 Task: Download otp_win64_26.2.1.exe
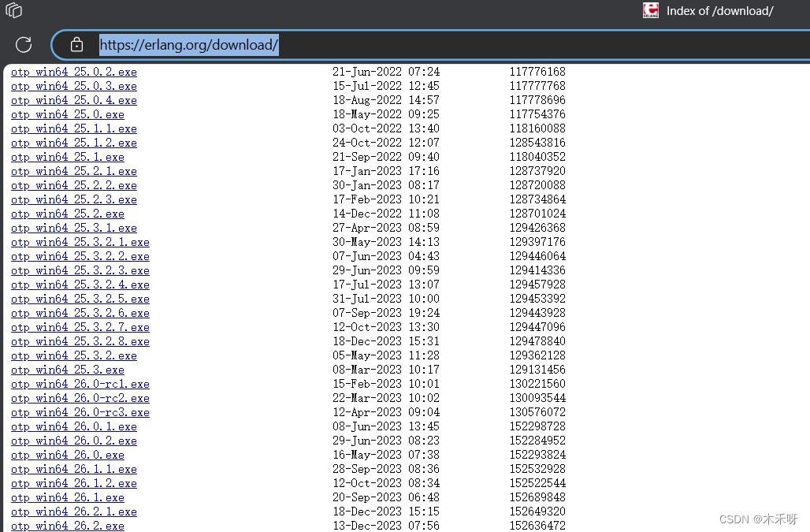coord(74,512)
